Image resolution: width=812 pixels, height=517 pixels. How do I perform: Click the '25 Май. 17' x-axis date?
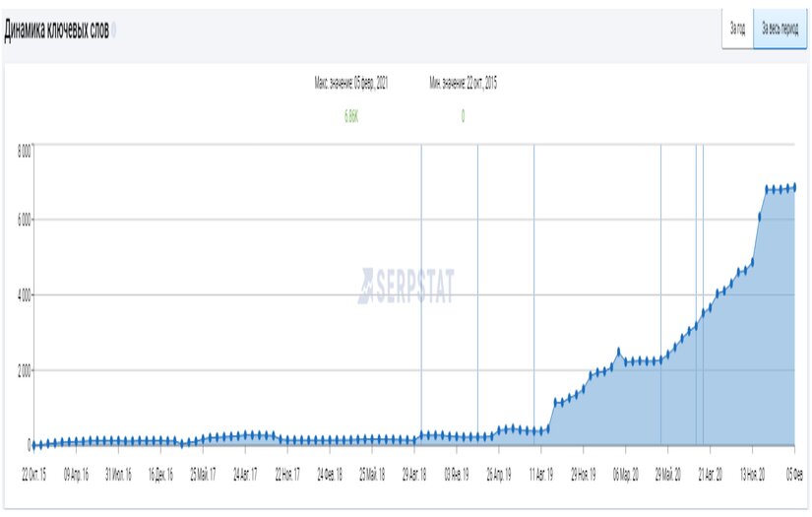point(203,475)
